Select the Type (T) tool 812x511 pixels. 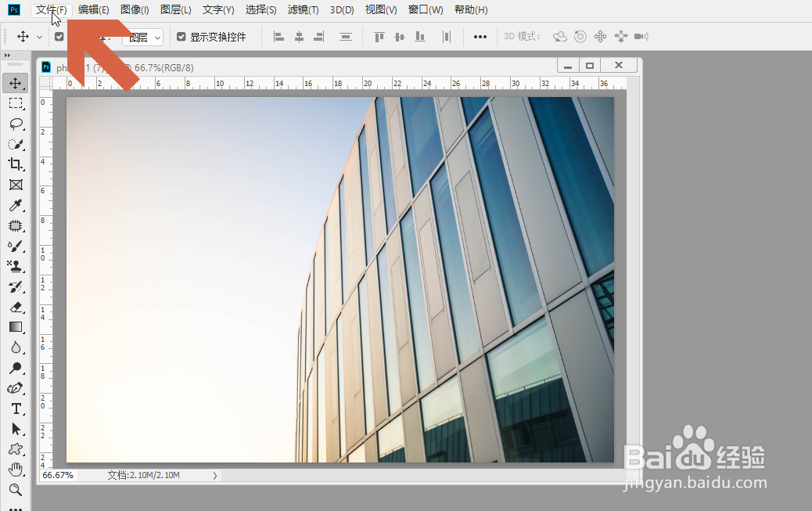(16, 408)
